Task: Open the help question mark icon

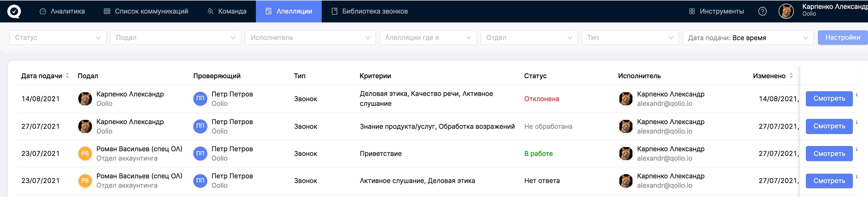Action: click(762, 11)
